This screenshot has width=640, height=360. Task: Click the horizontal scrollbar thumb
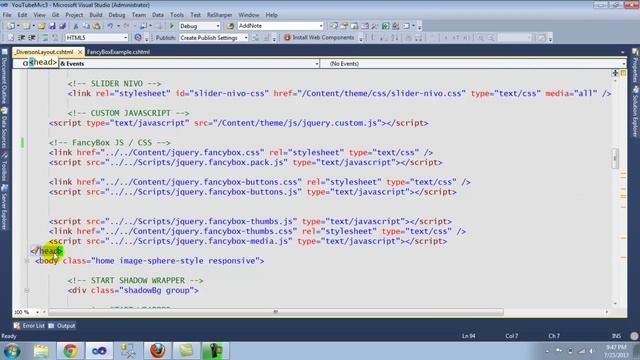coord(276,312)
